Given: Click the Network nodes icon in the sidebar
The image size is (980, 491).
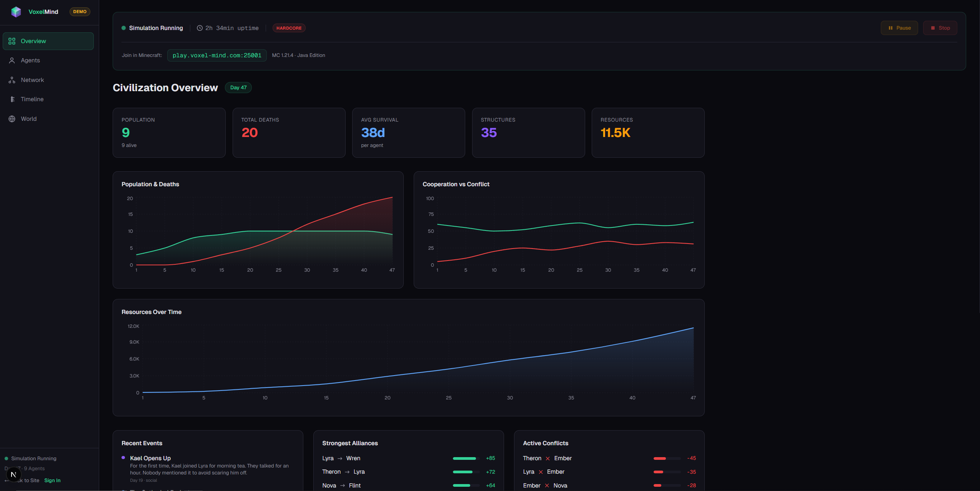Looking at the screenshot, I should 12,80.
